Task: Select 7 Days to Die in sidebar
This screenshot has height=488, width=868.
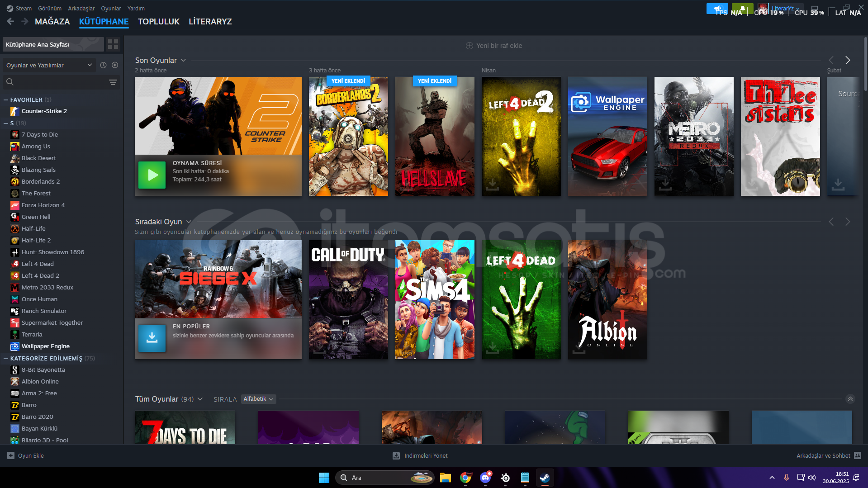Action: tap(40, 134)
